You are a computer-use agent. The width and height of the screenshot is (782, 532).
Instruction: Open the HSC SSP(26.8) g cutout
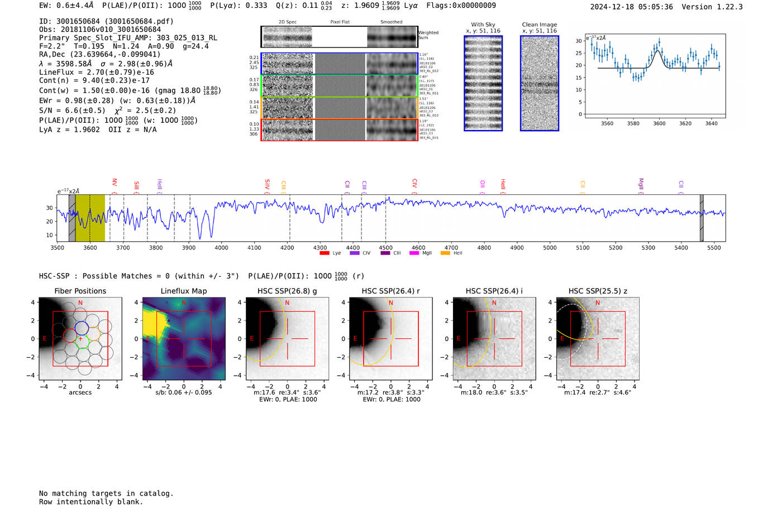click(x=287, y=339)
